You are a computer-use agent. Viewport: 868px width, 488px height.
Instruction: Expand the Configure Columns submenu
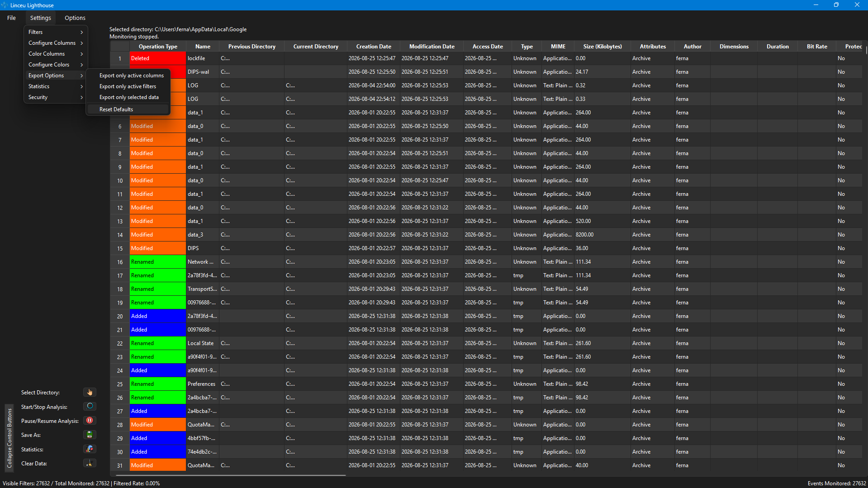56,43
